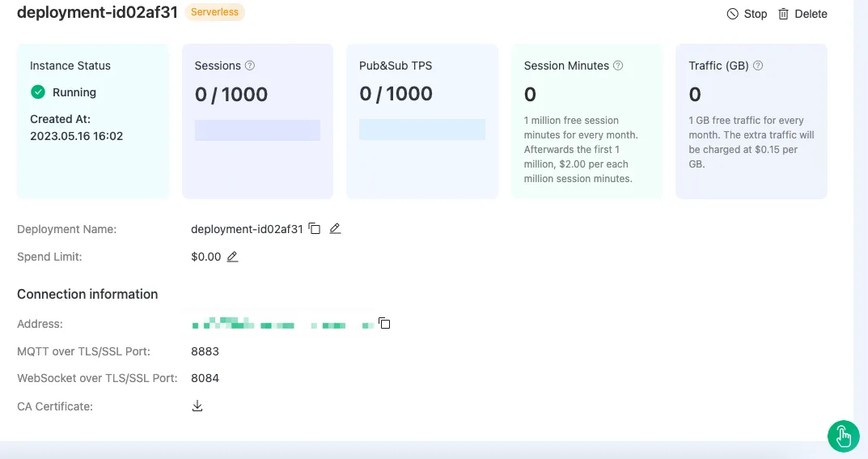Click the green Running status checkmark

click(x=37, y=92)
